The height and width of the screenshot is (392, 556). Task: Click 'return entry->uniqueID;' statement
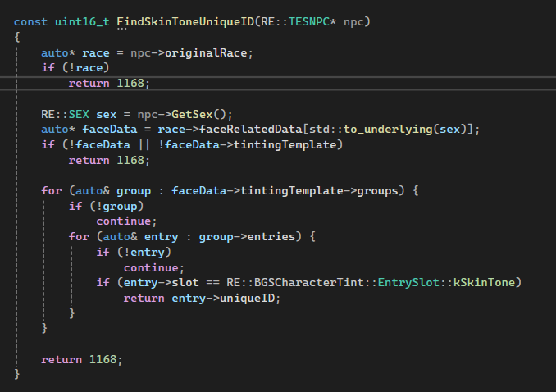[202, 299]
